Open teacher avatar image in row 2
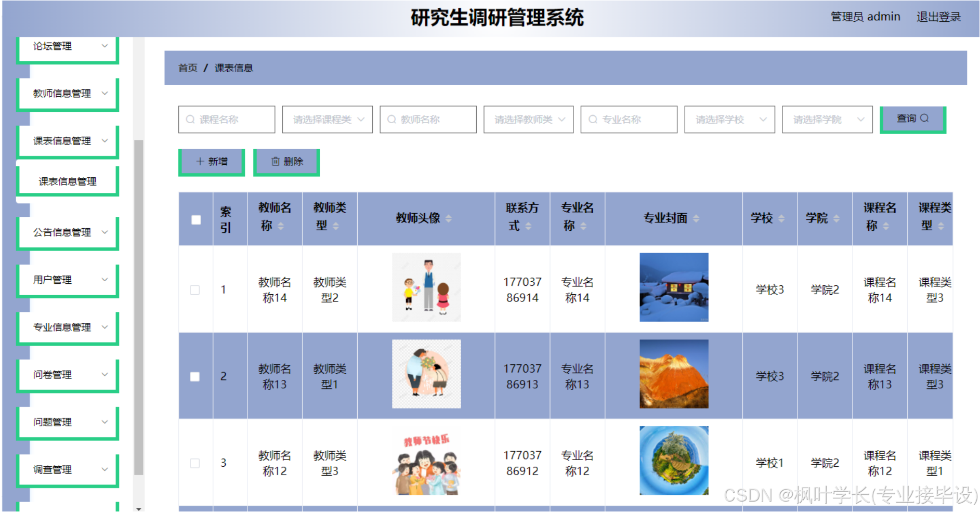 [426, 374]
